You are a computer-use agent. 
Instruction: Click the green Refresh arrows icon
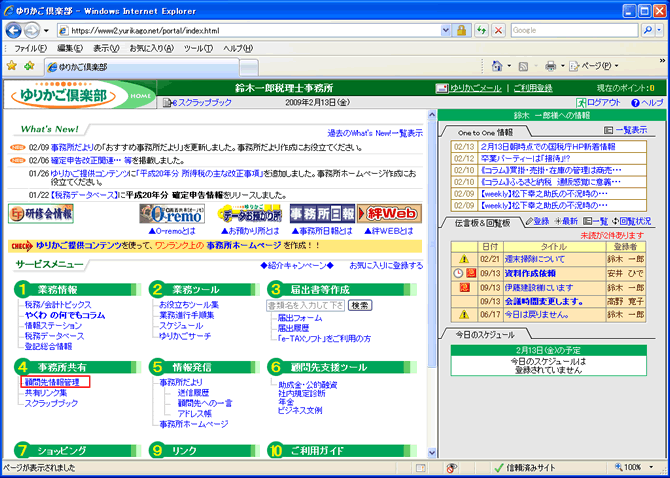click(x=482, y=30)
